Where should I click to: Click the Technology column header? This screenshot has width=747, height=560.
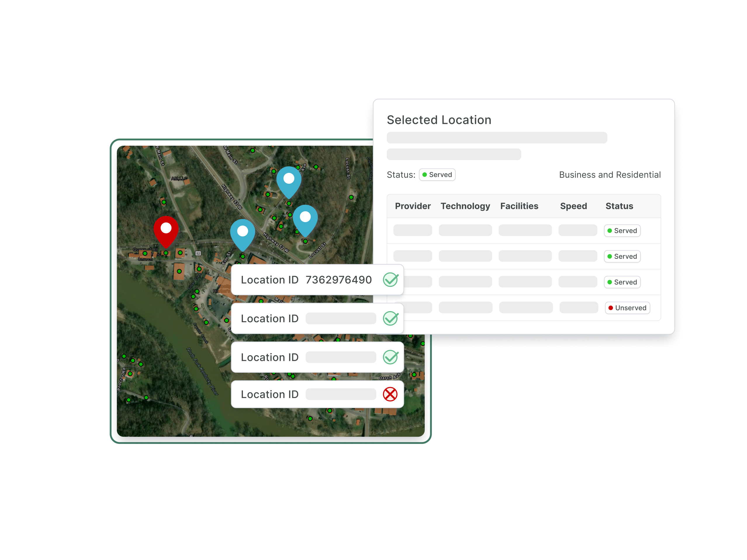(465, 206)
